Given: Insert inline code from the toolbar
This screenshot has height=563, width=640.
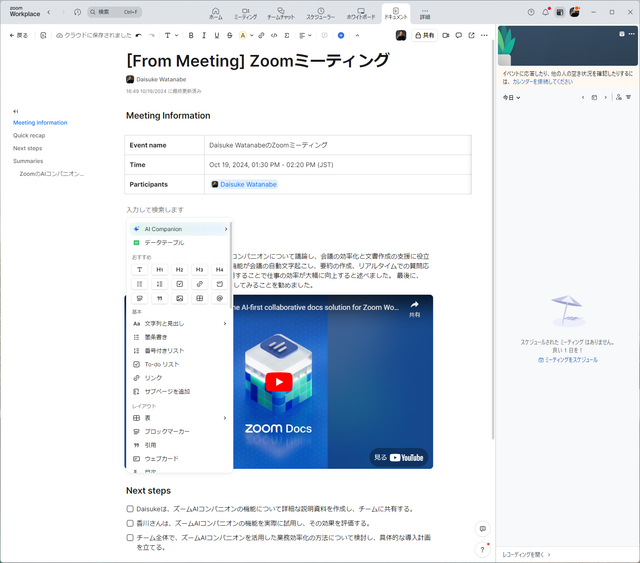Looking at the screenshot, I should [x=274, y=36].
